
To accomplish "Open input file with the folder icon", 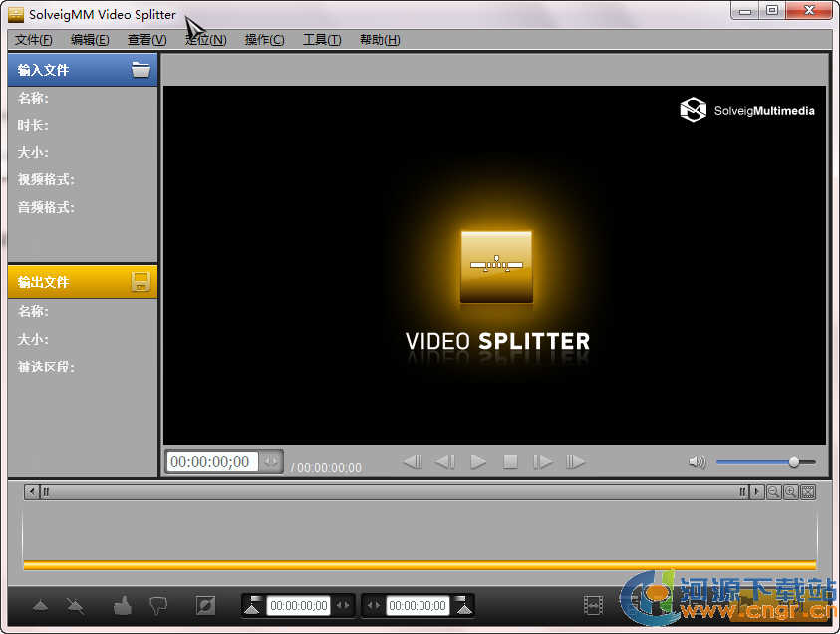I will pyautogui.click(x=140, y=70).
